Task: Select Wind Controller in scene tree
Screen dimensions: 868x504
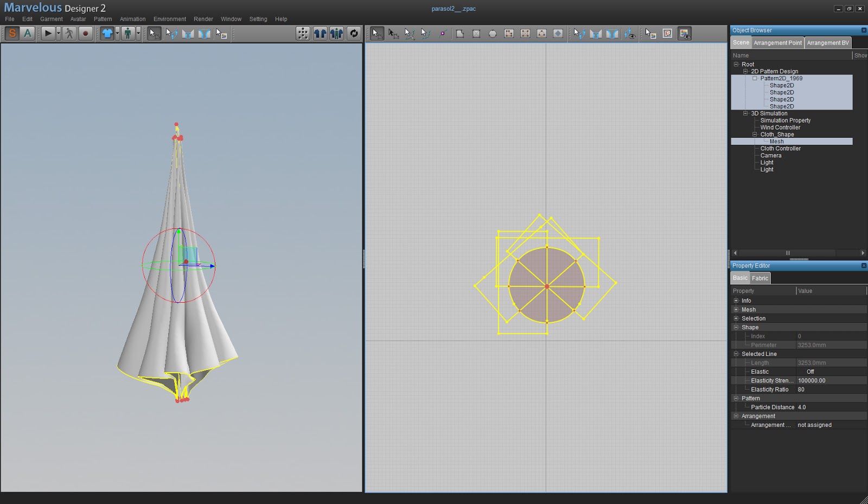Action: pyautogui.click(x=780, y=127)
